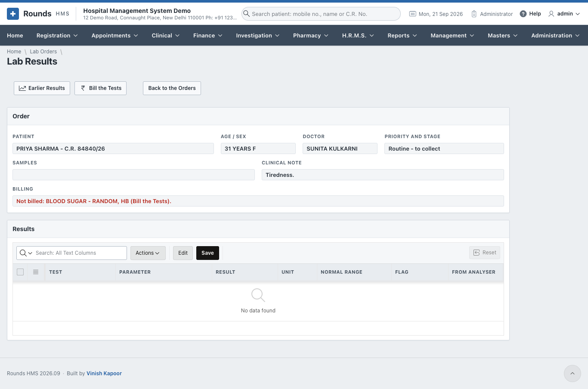Screen dimensions: 588x389
Task: Open the Home menu item
Action: tap(15, 35)
